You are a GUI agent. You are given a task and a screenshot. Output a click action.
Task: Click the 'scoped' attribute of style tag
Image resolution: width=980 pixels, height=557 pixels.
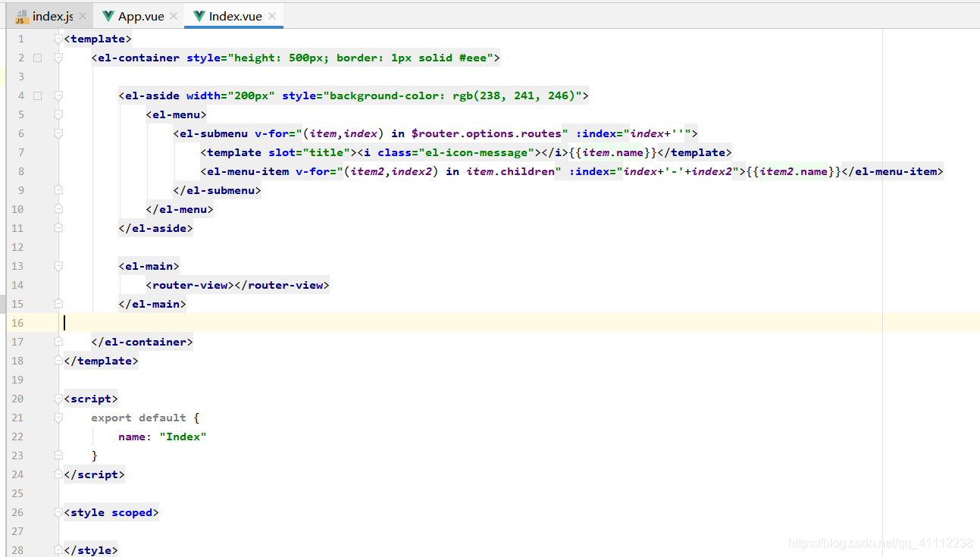(132, 512)
